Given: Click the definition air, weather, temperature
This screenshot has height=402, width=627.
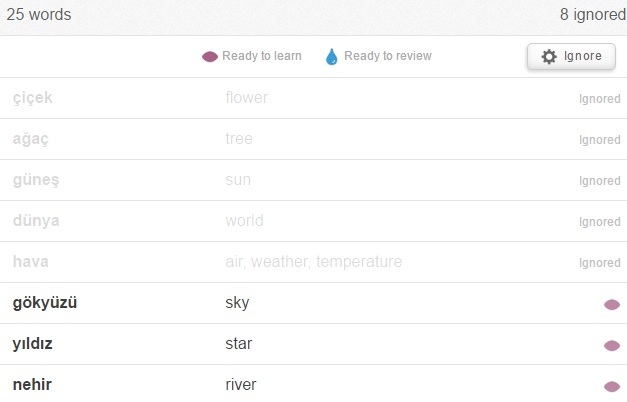Looking at the screenshot, I should click(314, 262).
